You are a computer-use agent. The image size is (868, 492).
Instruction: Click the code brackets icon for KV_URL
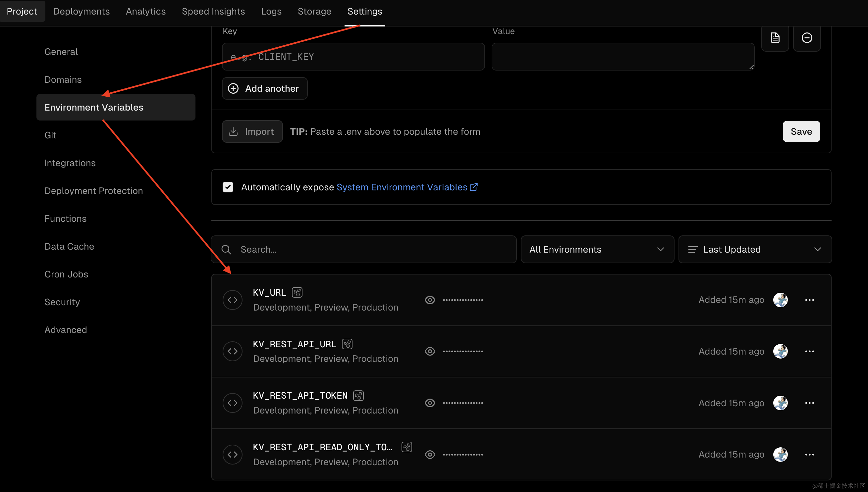(x=232, y=300)
